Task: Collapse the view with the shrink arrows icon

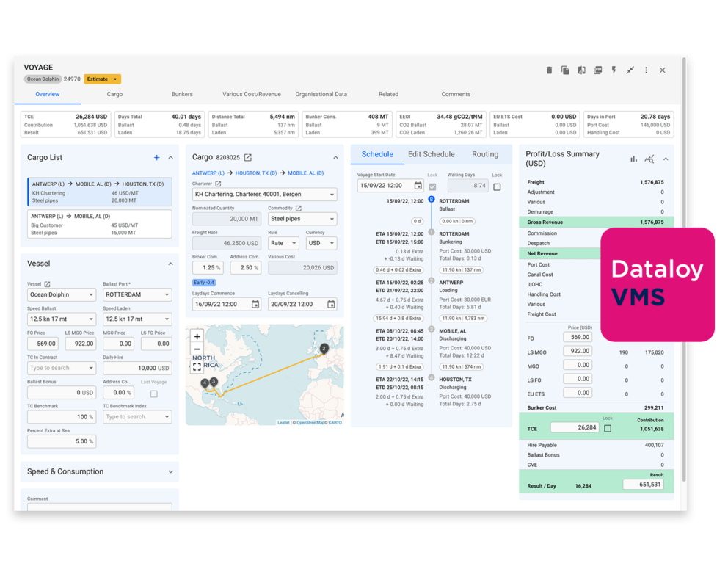Action: click(630, 70)
